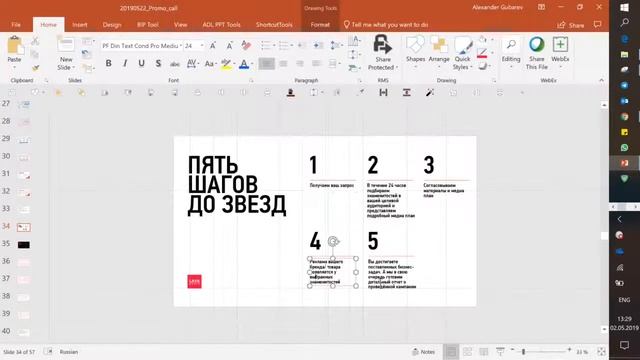Clear all formatting with the eraser icon
640x360 pixels.
pyautogui.click(x=246, y=45)
